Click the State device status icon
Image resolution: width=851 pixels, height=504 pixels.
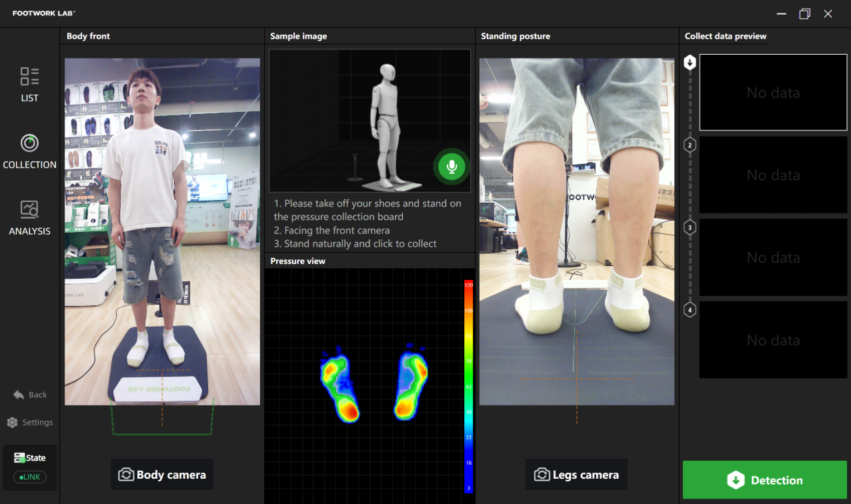(20, 457)
